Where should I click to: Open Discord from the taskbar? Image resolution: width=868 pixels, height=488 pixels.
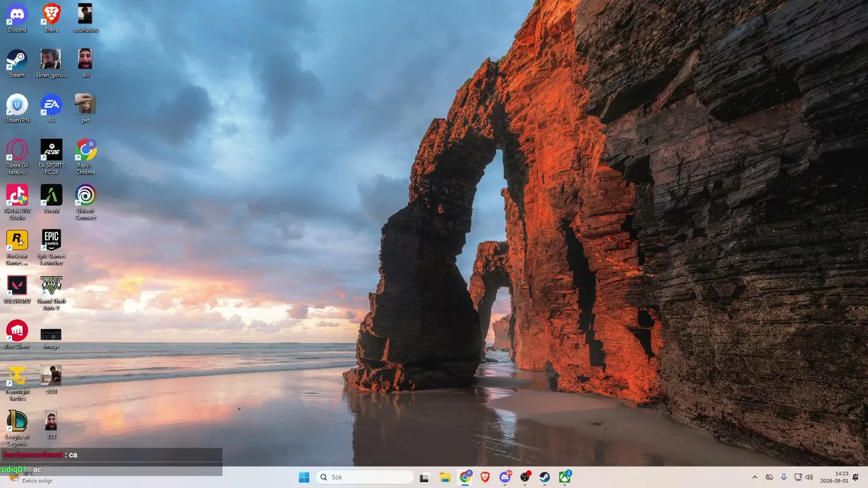[x=505, y=477]
